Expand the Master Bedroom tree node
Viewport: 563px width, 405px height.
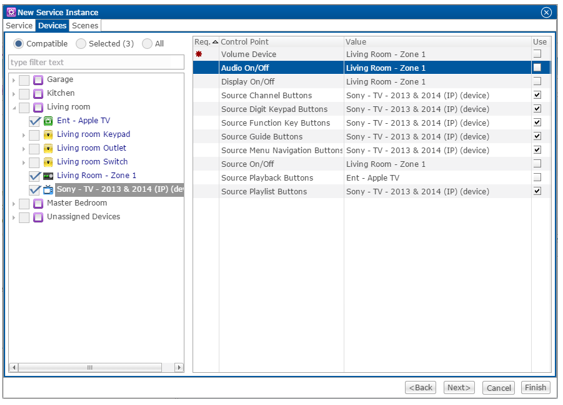click(14, 204)
